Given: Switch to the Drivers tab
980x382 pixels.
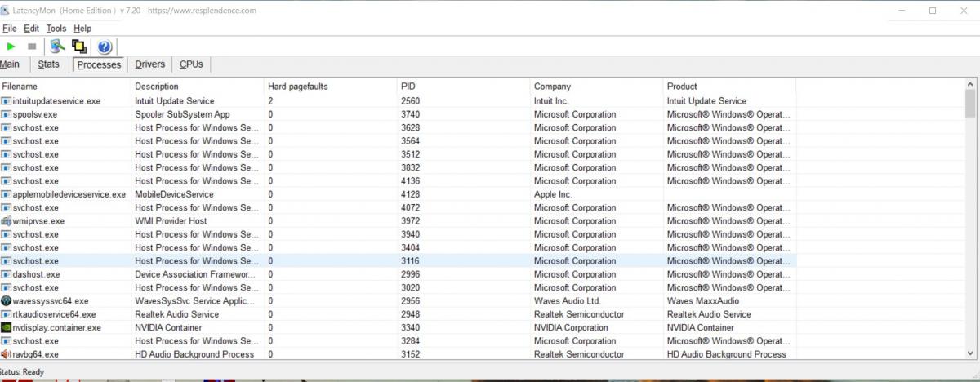Looking at the screenshot, I should click(150, 64).
